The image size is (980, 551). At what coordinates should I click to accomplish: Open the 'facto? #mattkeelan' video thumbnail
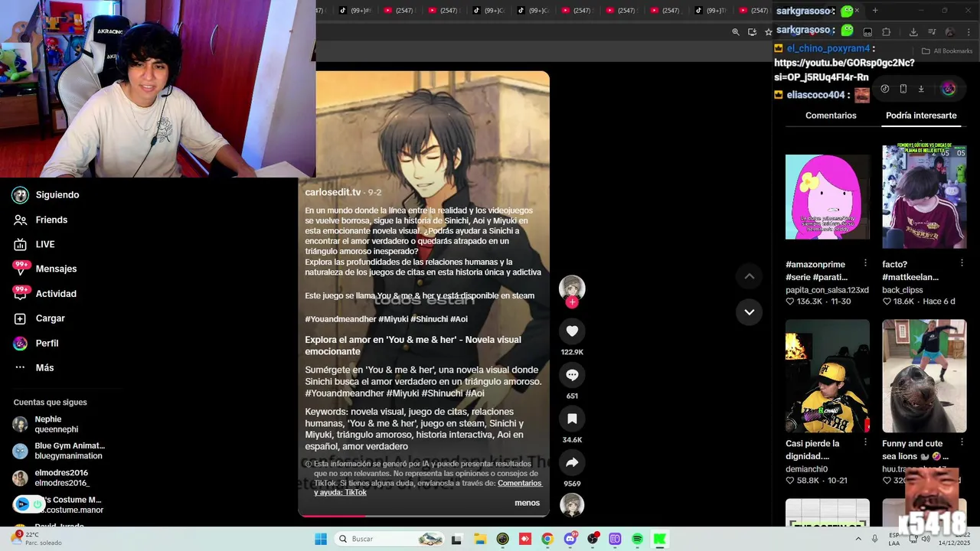[924, 197]
